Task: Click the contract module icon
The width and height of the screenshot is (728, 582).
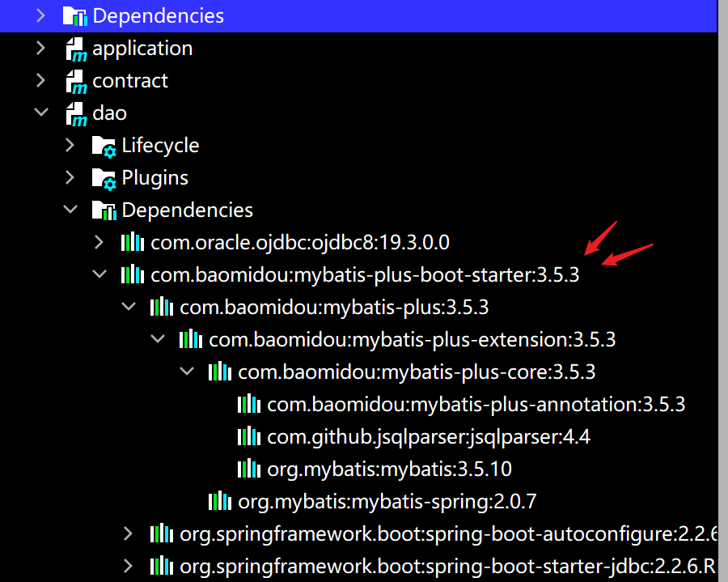Action: click(x=75, y=80)
